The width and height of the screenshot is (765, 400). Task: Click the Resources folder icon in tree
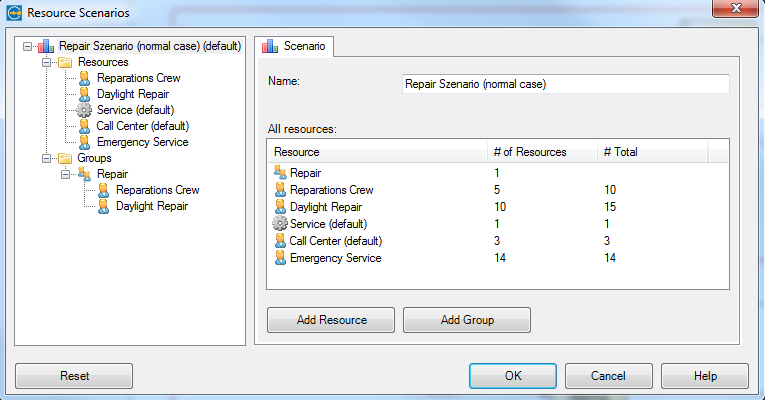[x=65, y=62]
